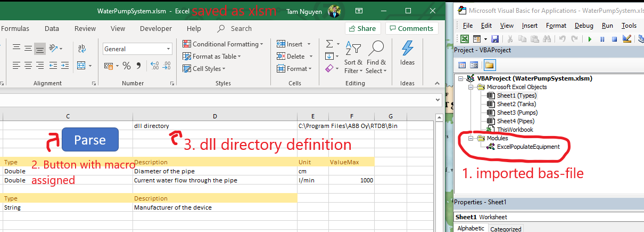Increase decimal places
This screenshot has height=232, width=644.
pyautogui.click(x=155, y=66)
